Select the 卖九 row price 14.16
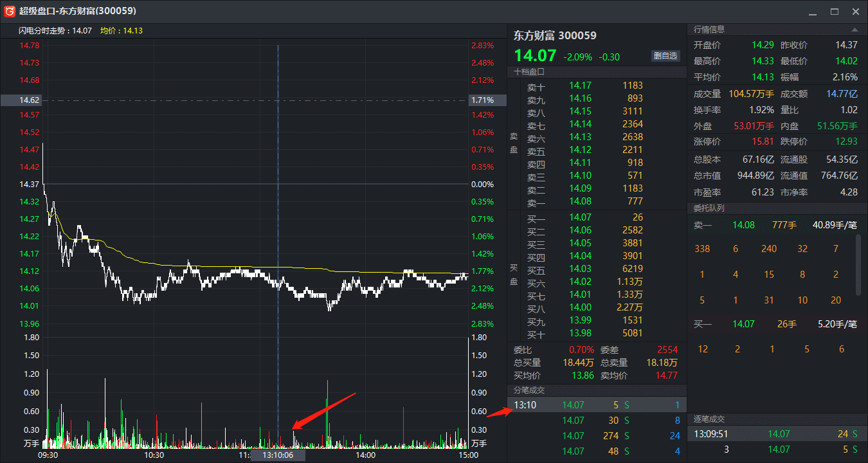 point(580,98)
